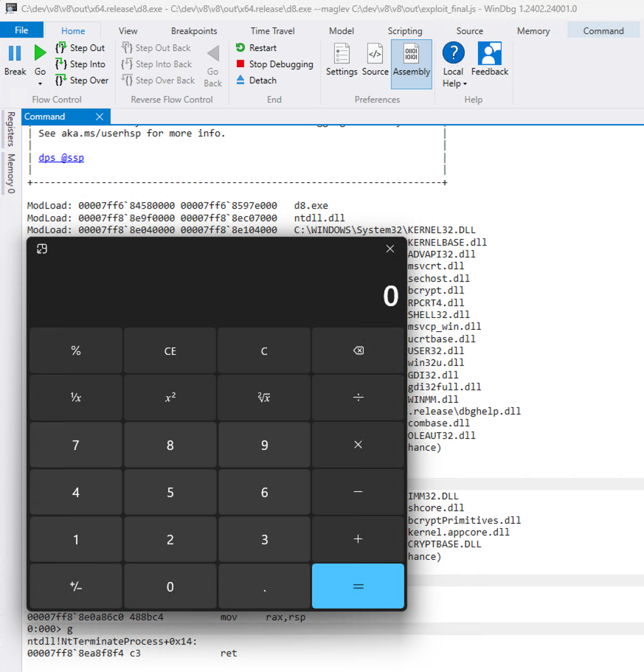
Task: Detach the debugger from process
Action: (x=256, y=80)
